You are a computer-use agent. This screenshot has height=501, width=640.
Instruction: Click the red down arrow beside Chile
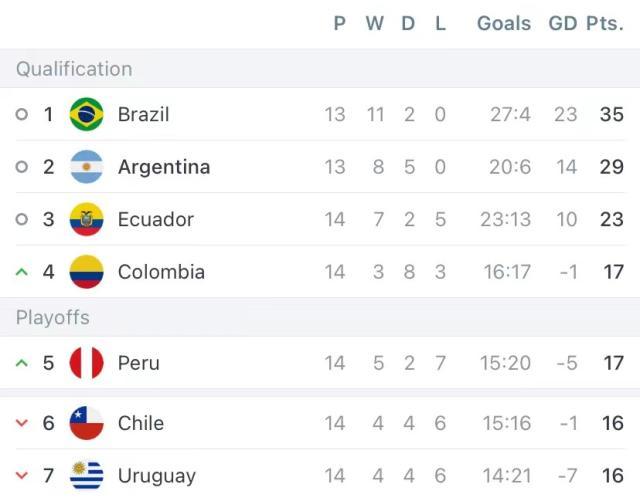(22, 423)
